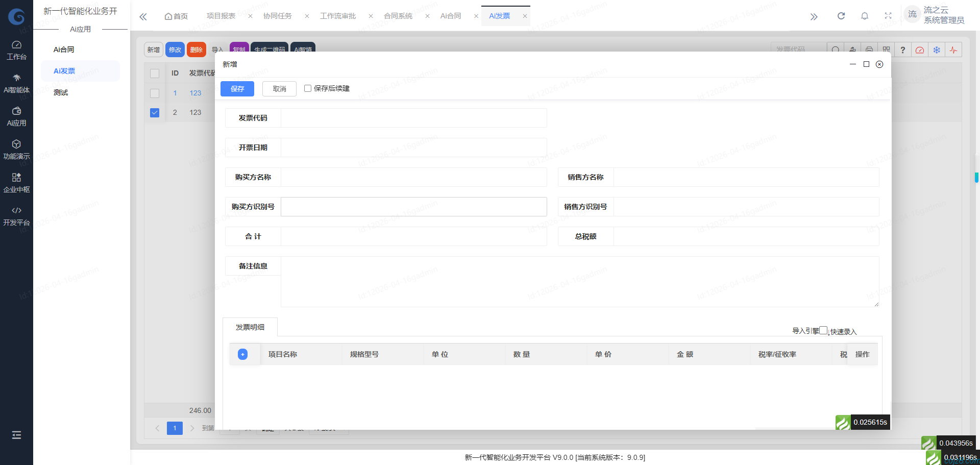Click the double-right chevron to show more tabs

(814, 16)
